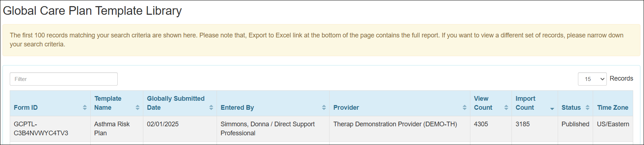Click the Simmons, Donna entered-by cell
Screen dimensions: 644x145
[267, 128]
